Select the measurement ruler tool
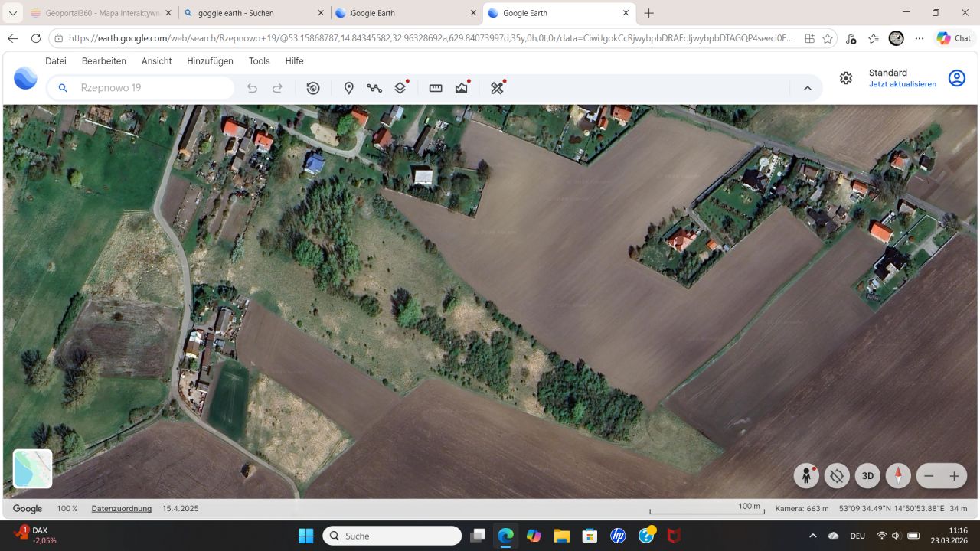The image size is (980, 551). pyautogui.click(x=435, y=88)
